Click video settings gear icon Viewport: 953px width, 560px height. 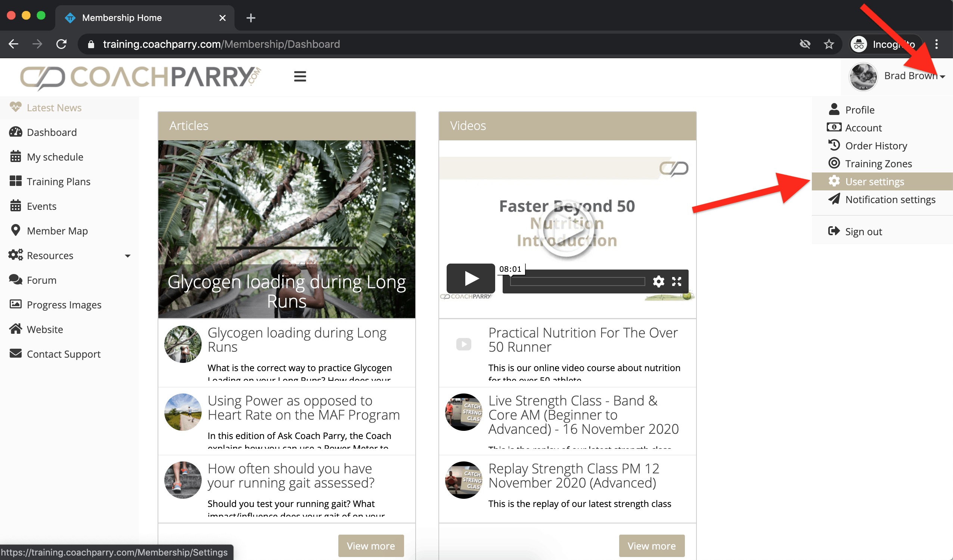(x=658, y=281)
